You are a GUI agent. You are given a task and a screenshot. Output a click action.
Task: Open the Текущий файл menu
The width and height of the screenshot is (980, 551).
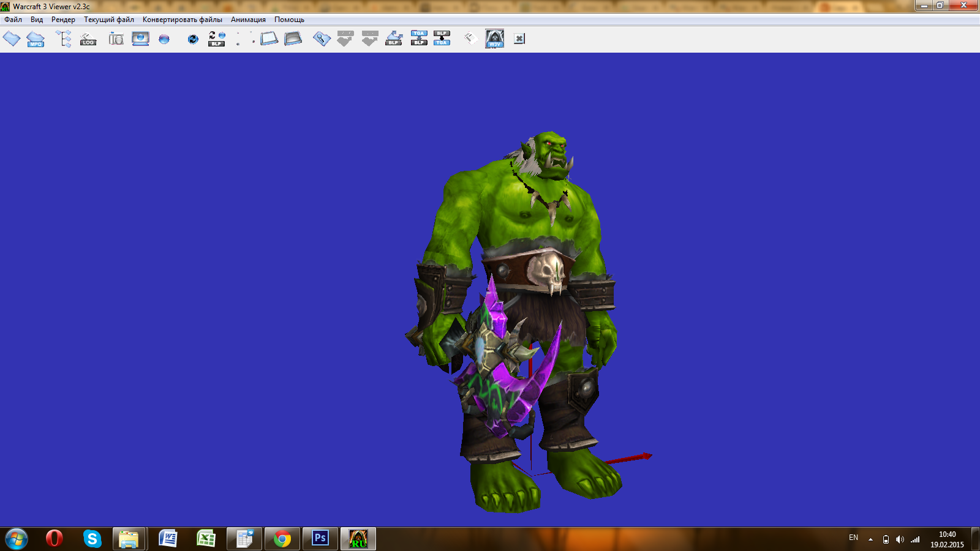pos(109,20)
